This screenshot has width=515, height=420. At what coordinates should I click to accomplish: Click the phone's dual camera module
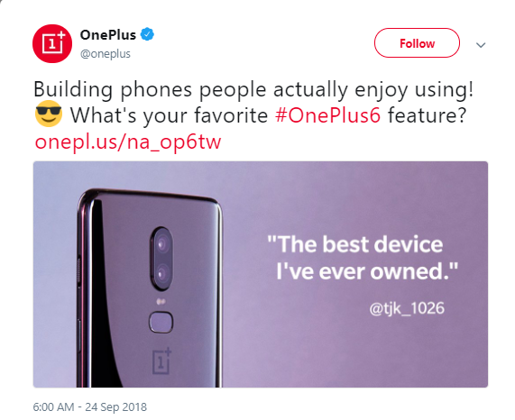[161, 259]
